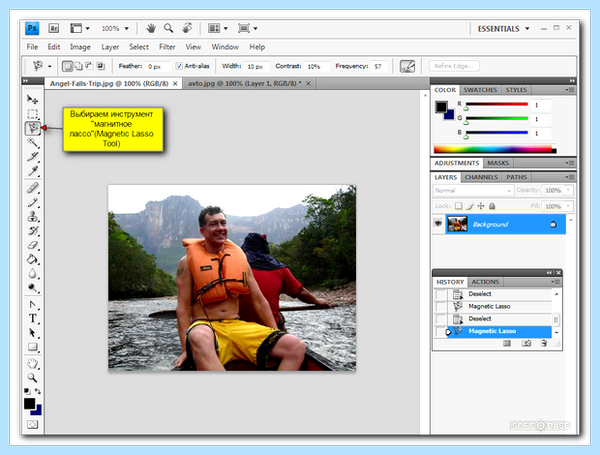Select the Eraser tool
Viewport: 600px width, 455px height.
[x=33, y=245]
